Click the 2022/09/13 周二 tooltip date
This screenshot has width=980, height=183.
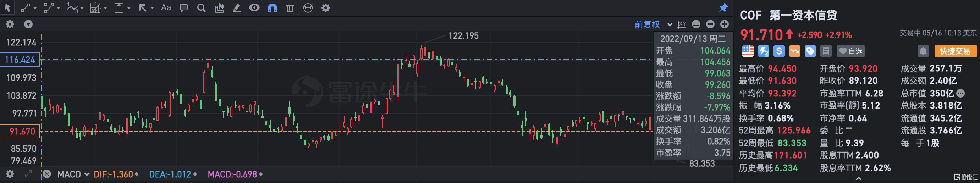693,39
